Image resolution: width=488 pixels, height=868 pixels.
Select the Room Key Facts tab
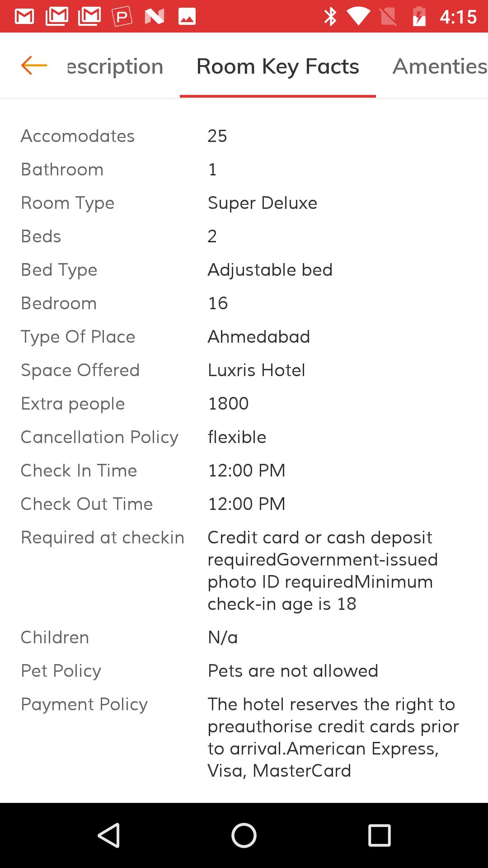click(x=277, y=66)
